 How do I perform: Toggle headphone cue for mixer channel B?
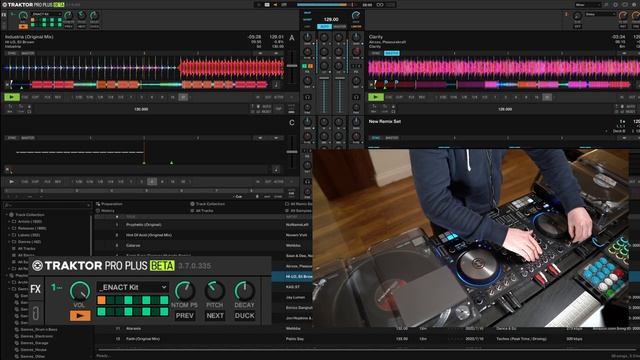click(x=356, y=97)
